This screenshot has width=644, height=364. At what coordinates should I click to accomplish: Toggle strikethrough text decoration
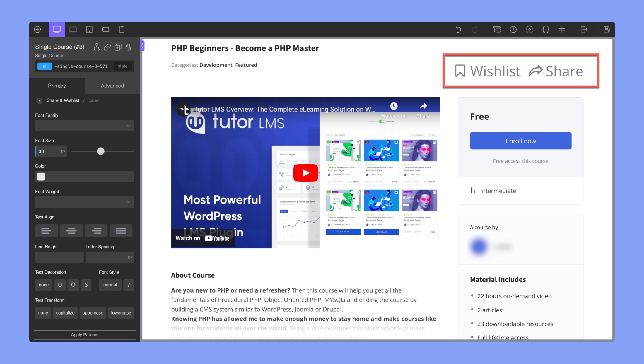[x=86, y=284]
